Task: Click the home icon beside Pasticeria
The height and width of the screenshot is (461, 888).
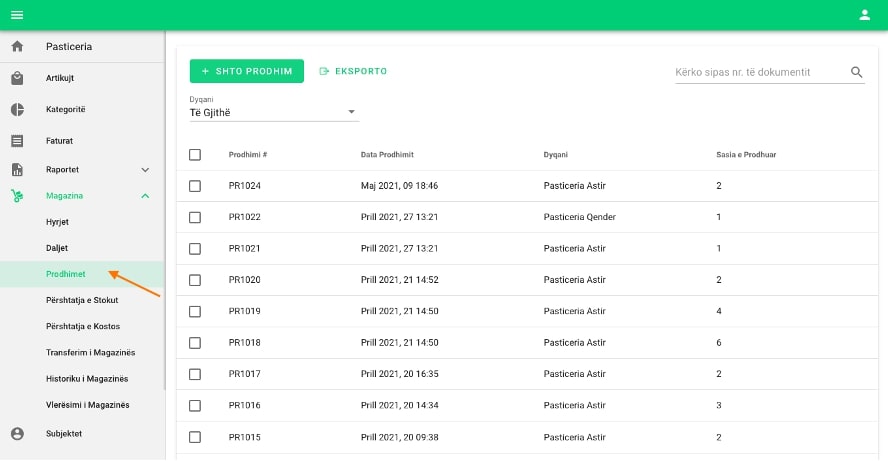Action: pos(17,47)
